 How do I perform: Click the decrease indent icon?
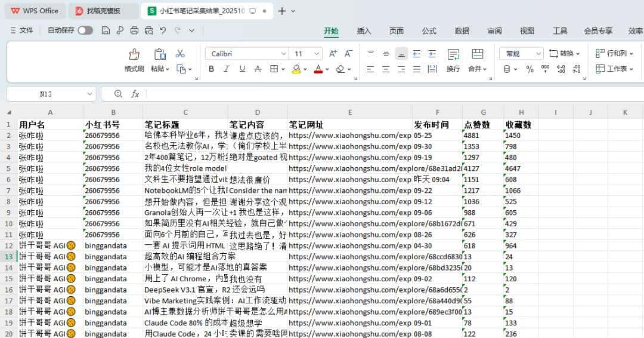(x=416, y=54)
